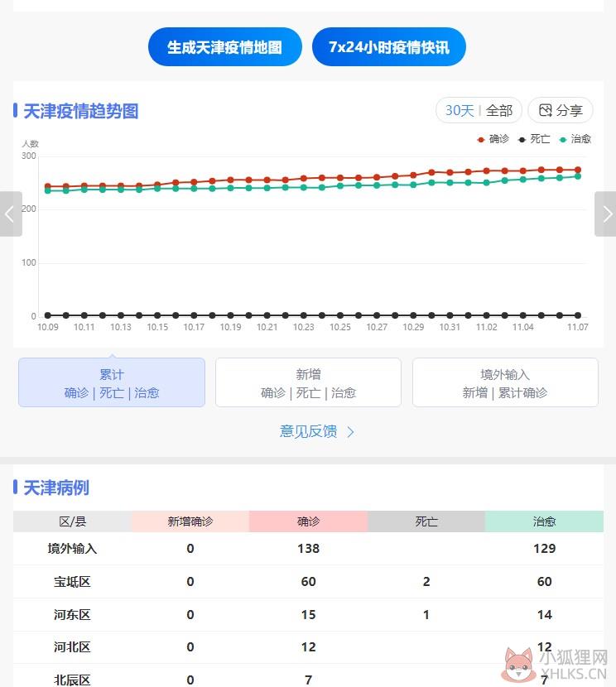Click the 死亡 data point at 10.09

coord(48,315)
